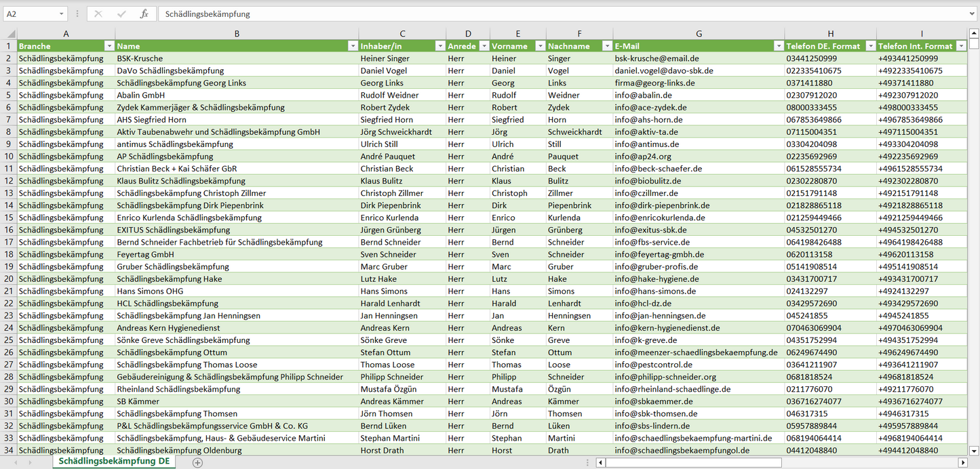
Task: Click inside the formula bar text field
Action: point(543,14)
